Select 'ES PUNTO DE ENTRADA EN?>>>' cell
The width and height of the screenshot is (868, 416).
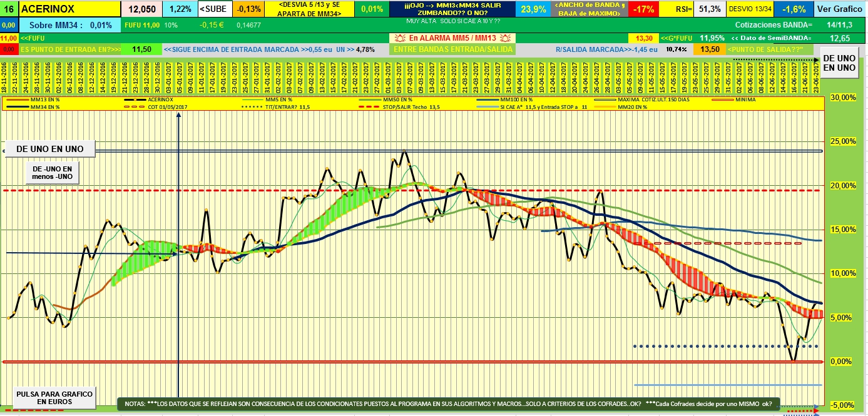tap(70, 49)
